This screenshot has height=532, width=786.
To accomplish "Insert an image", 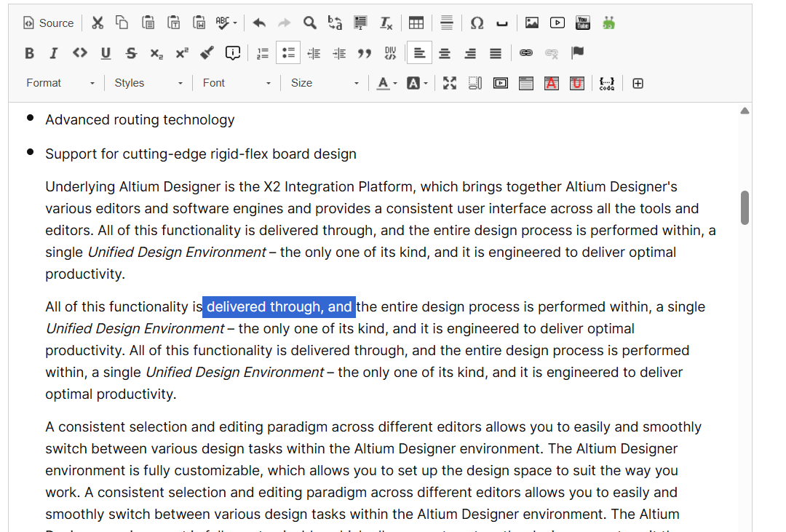I will [532, 23].
